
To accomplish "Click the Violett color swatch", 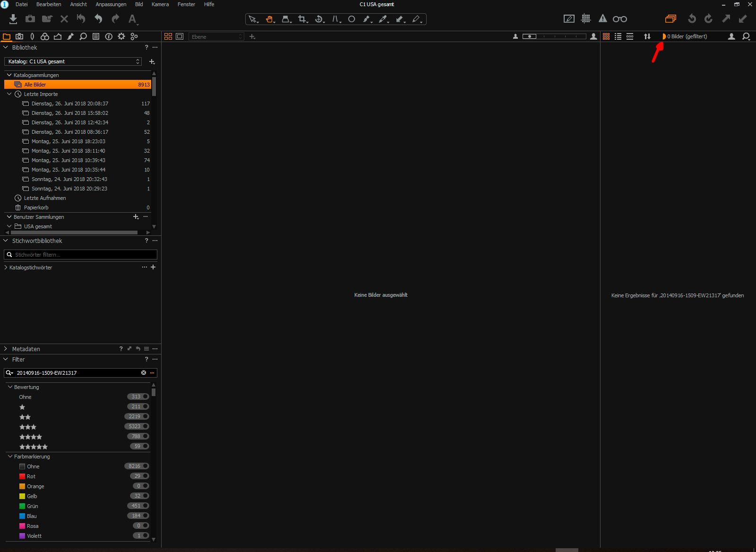I will (22, 536).
